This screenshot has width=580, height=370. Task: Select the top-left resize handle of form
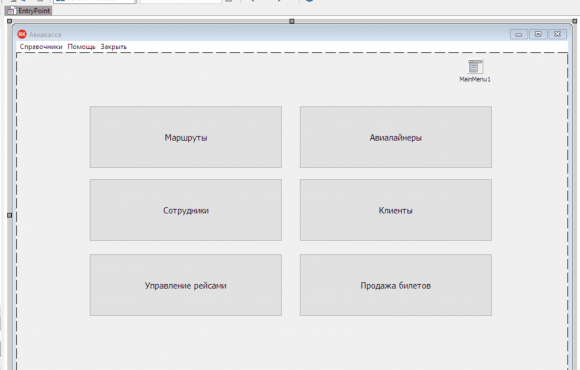10,21
